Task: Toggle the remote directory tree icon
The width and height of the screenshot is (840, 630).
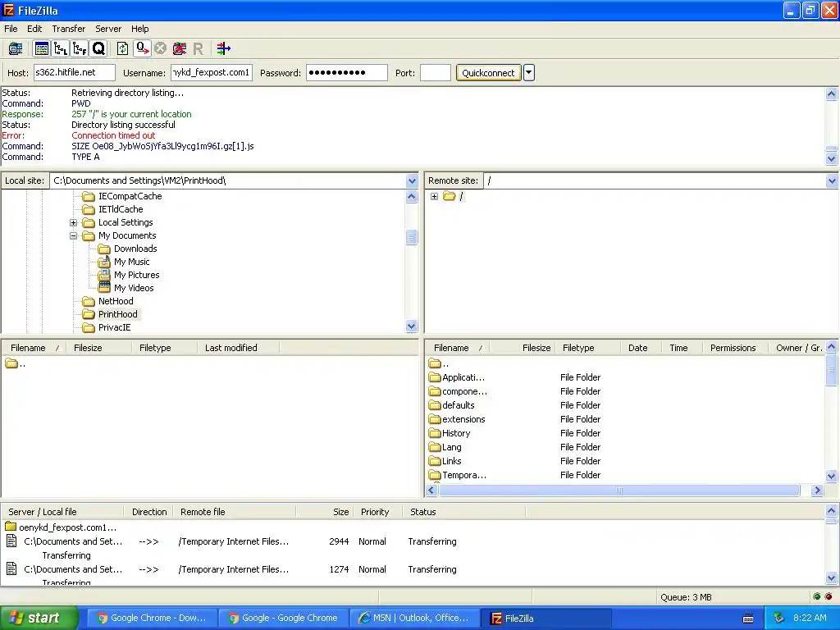Action: click(x=80, y=48)
